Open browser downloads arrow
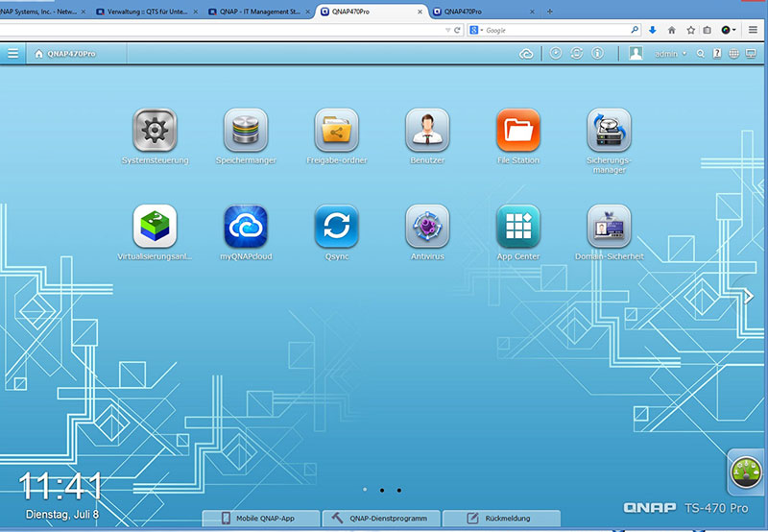The image size is (768, 532). [x=653, y=30]
